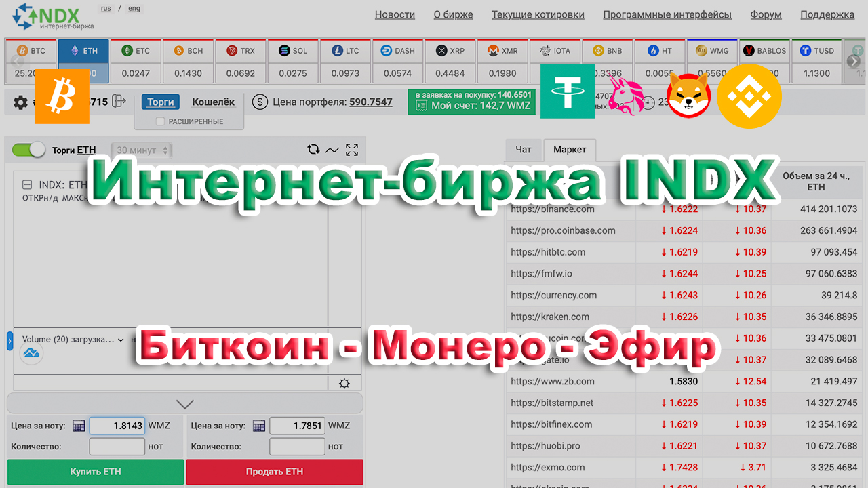Open chart settings sun-gear icon
Image resolution: width=868 pixels, height=488 pixels.
click(344, 384)
